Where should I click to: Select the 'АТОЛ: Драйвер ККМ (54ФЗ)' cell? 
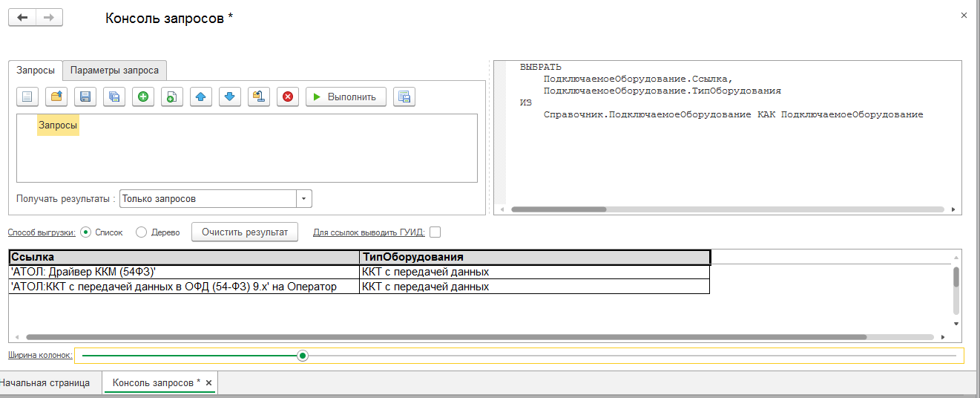click(184, 272)
